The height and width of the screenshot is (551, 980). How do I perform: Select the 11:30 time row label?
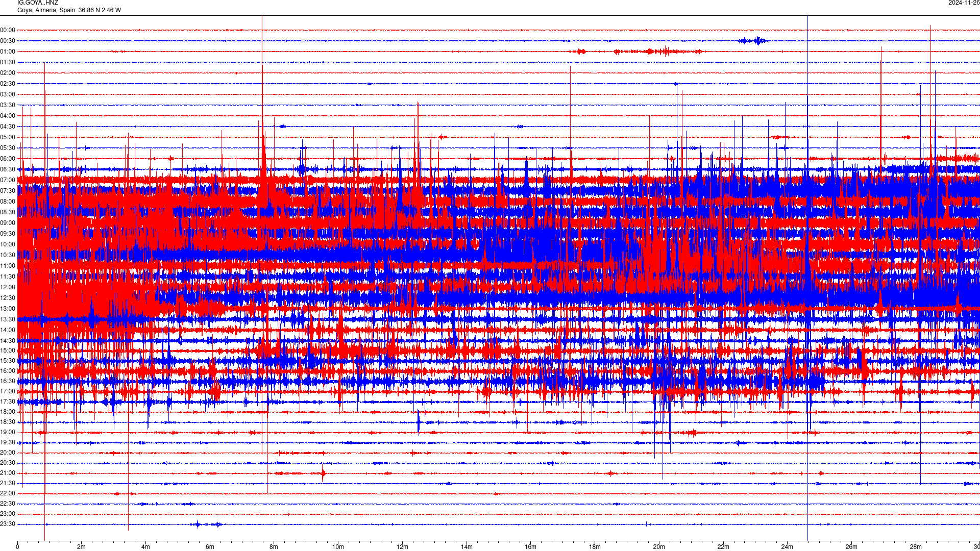coord(8,277)
